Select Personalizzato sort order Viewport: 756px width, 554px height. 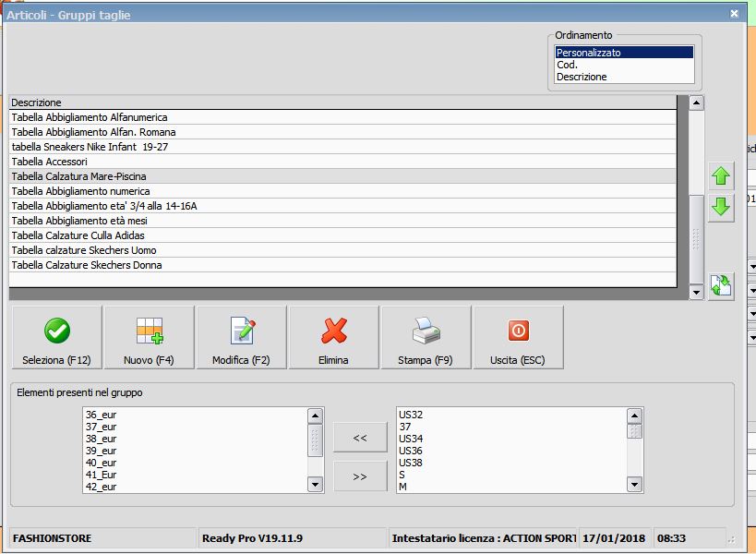point(623,53)
